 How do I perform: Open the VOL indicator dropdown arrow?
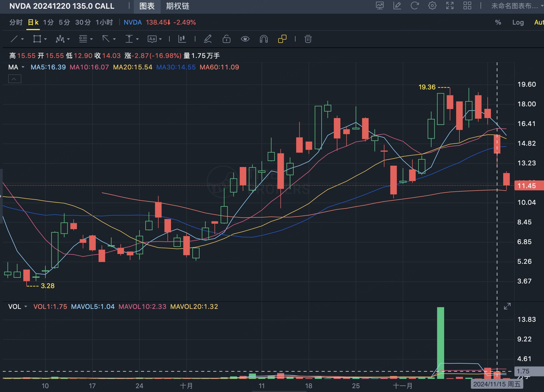point(26,307)
